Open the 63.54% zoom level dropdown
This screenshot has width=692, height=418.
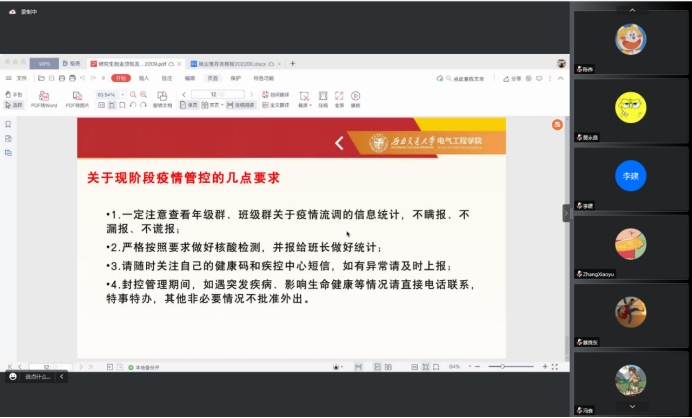pyautogui.click(x=109, y=94)
